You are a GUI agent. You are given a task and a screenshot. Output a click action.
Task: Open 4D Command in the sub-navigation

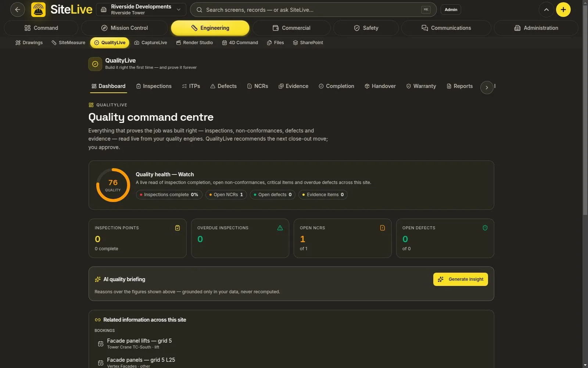240,43
